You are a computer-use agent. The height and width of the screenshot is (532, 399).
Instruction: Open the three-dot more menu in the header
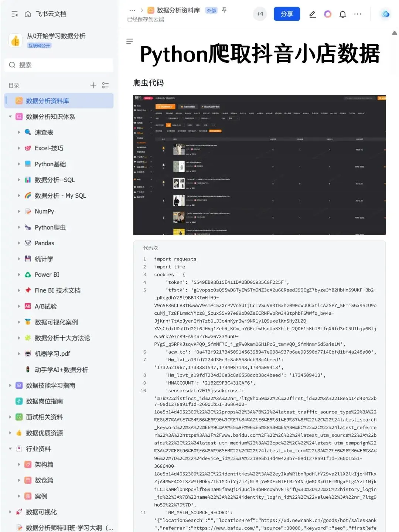(x=358, y=14)
